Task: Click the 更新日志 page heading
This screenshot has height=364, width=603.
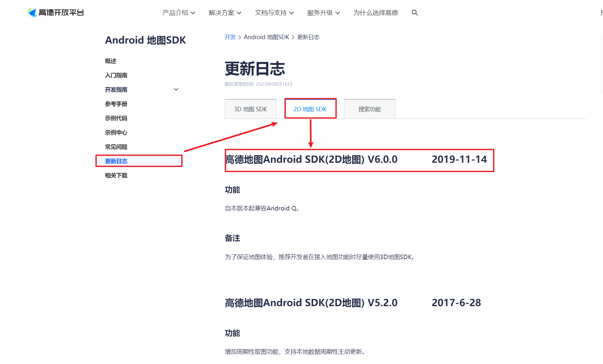Action: [x=255, y=69]
